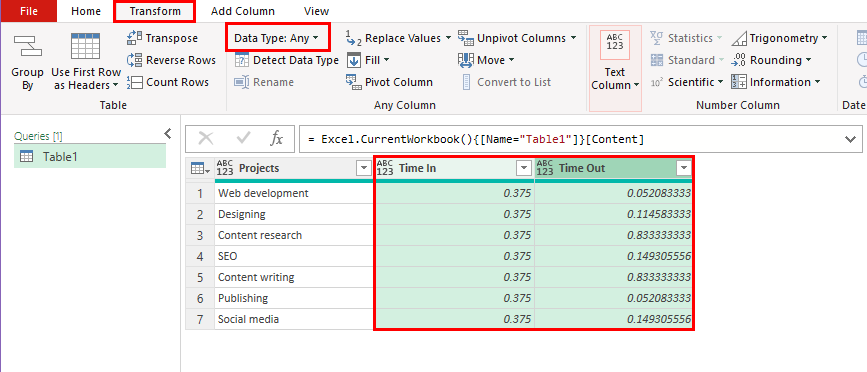Open the File tab

[x=28, y=11]
